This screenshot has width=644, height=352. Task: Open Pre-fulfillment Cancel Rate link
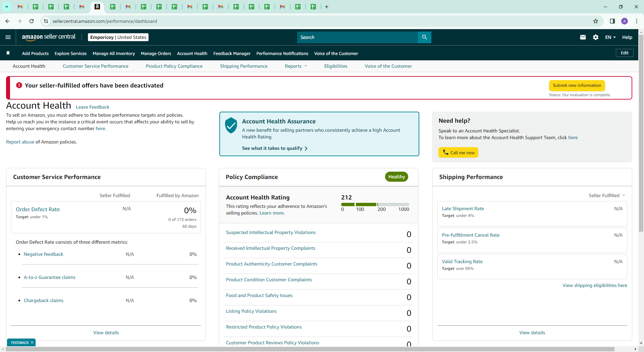pos(471,235)
